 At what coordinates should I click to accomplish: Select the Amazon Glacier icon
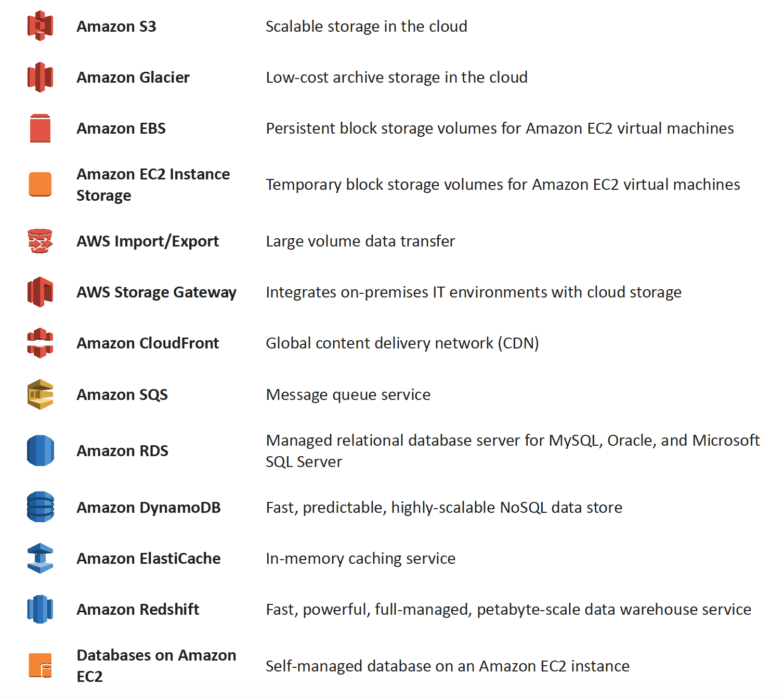click(40, 77)
